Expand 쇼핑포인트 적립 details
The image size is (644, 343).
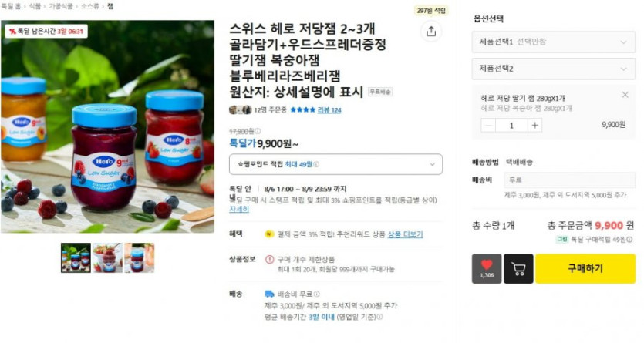[x=336, y=164]
